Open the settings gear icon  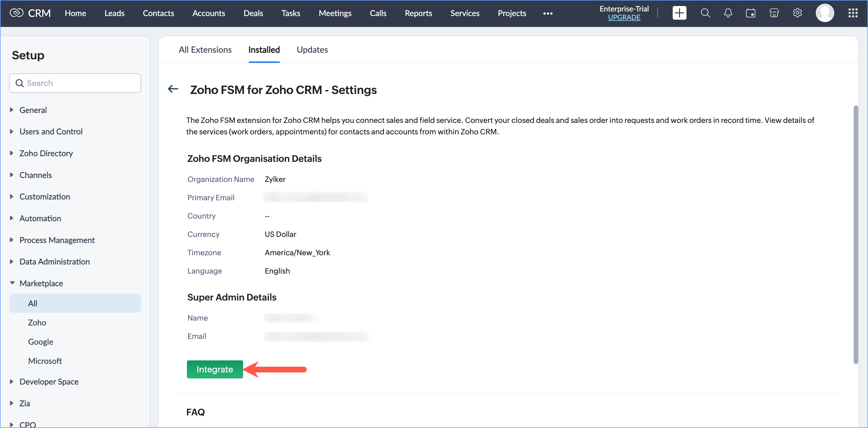tap(797, 13)
